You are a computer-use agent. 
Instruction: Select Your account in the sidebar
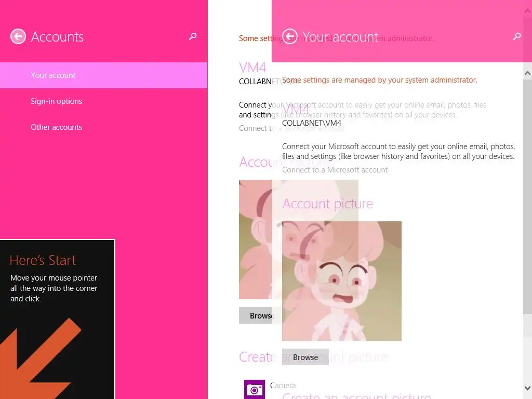103,75
